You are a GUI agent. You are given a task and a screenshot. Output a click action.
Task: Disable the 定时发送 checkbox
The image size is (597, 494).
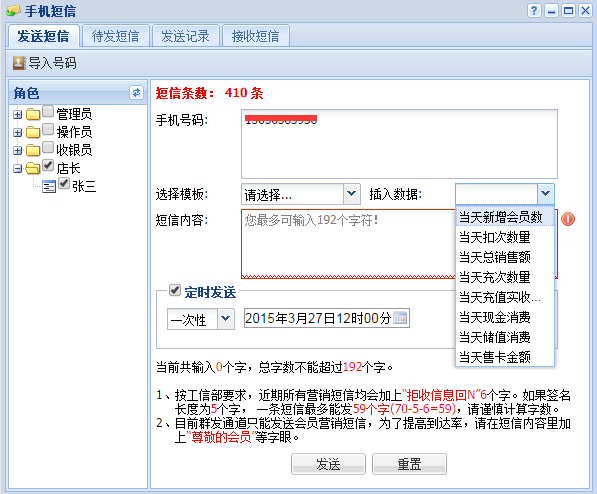[x=175, y=290]
